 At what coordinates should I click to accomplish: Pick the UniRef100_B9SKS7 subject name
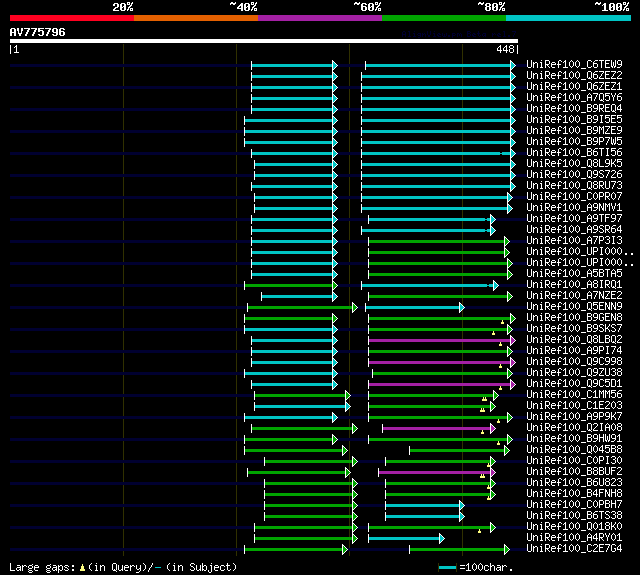574,329
